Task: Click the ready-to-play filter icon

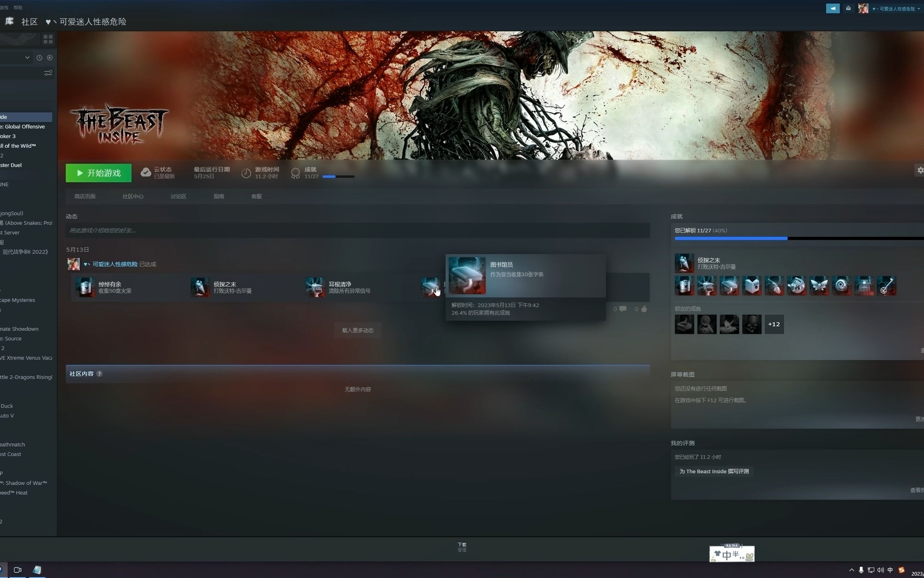Action: pyautogui.click(x=50, y=58)
